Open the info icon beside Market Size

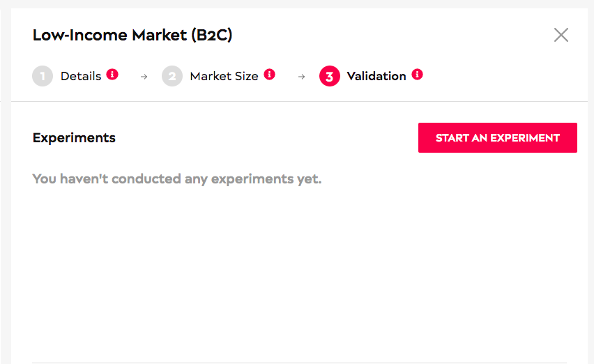(x=269, y=74)
